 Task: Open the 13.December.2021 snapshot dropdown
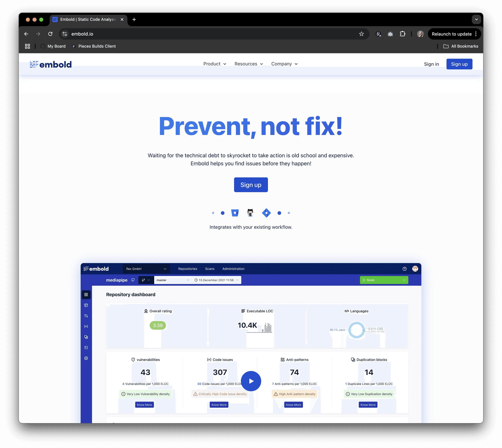point(216,280)
